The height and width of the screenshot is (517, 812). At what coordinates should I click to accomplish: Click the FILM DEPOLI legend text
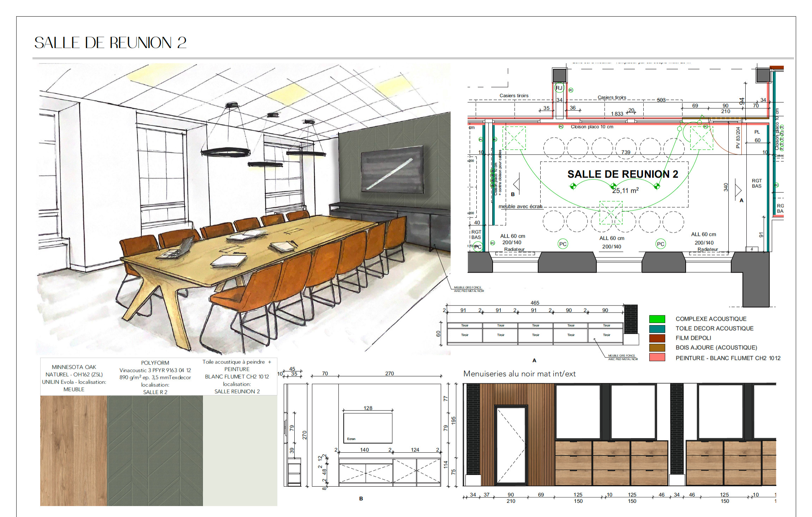pyautogui.click(x=693, y=338)
